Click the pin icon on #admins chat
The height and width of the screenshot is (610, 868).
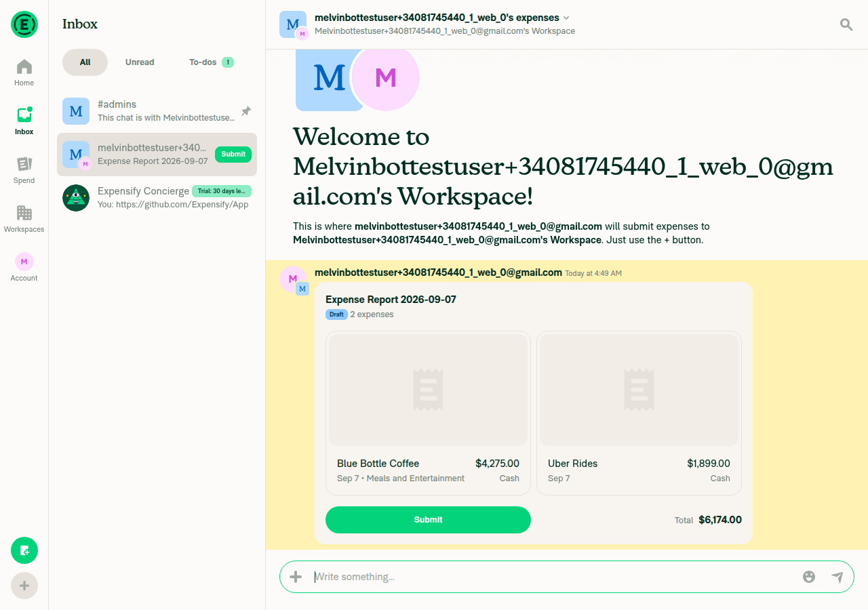click(x=246, y=111)
